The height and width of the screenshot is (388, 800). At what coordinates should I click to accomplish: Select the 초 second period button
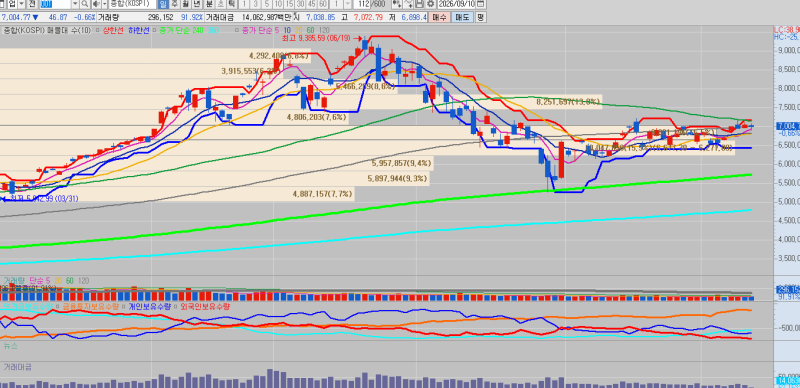[x=220, y=4]
